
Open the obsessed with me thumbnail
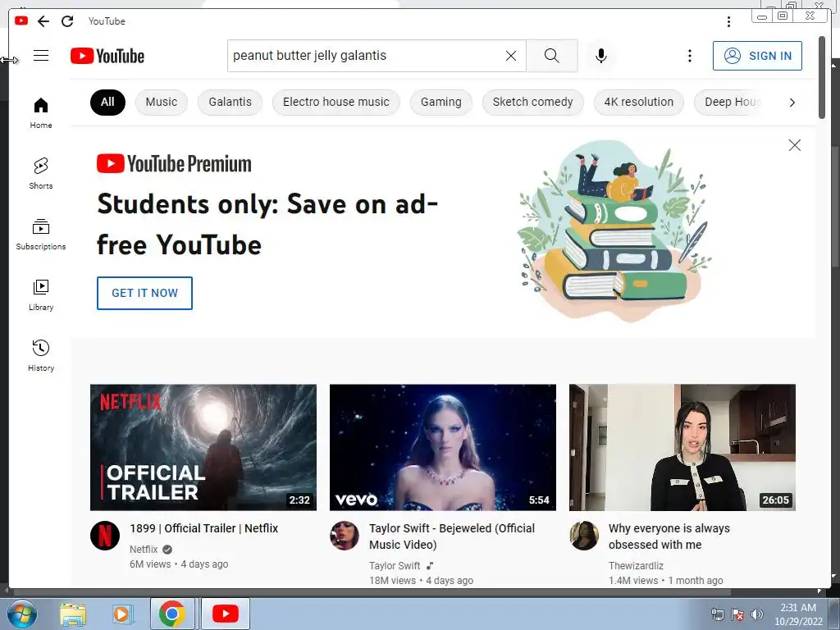(x=682, y=447)
